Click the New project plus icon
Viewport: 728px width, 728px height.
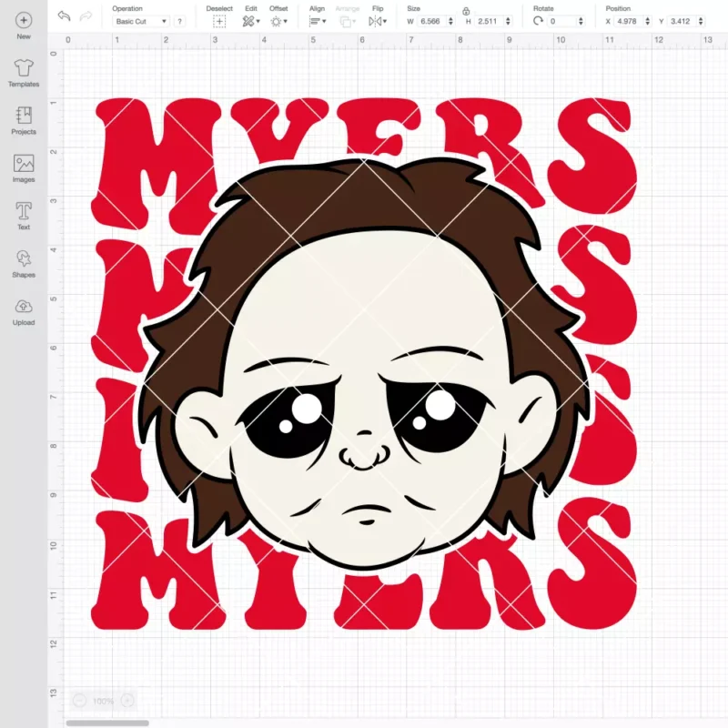pos(24,20)
